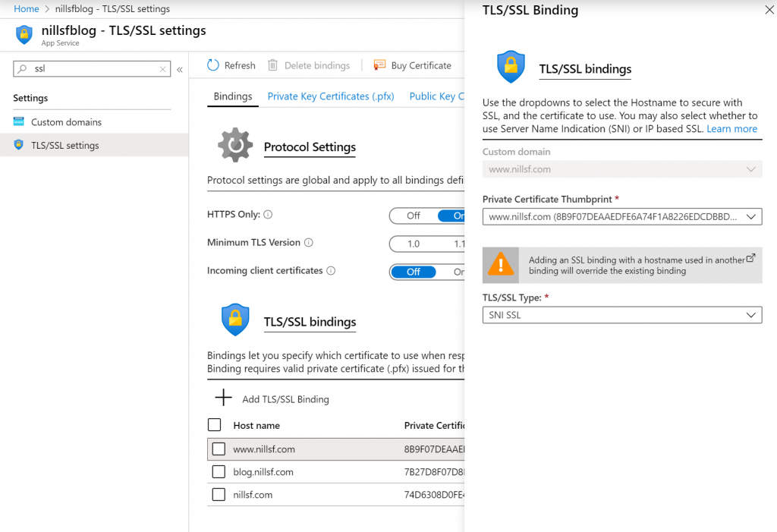Switch to the Public Key Certificates tab
The image size is (777, 532).
point(437,96)
